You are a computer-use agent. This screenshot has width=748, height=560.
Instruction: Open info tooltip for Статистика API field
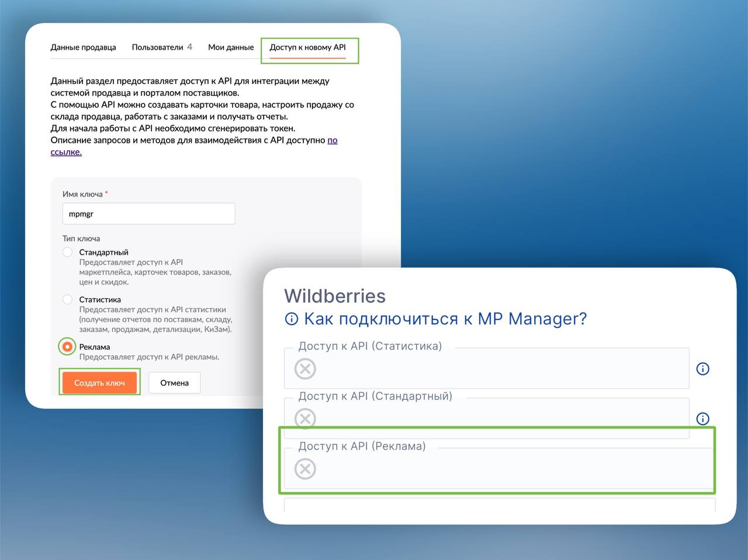pos(702,369)
